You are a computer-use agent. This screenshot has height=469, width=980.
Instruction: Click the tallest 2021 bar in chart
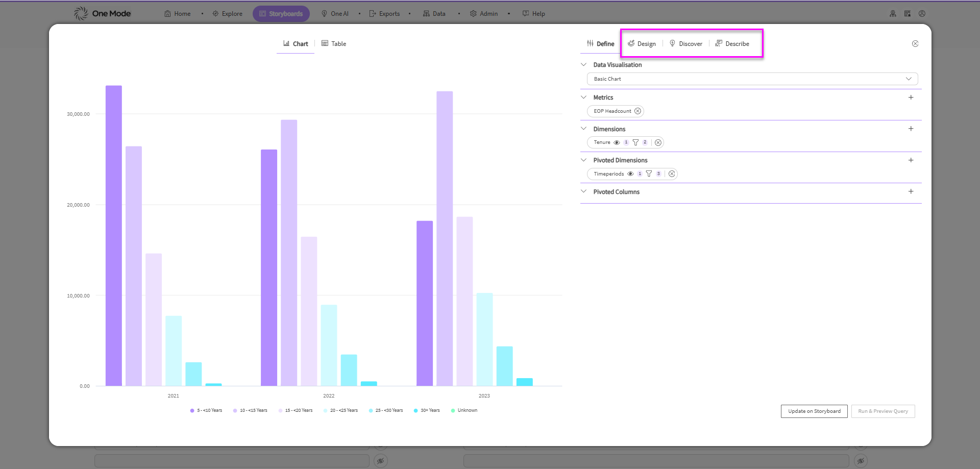tap(114, 235)
